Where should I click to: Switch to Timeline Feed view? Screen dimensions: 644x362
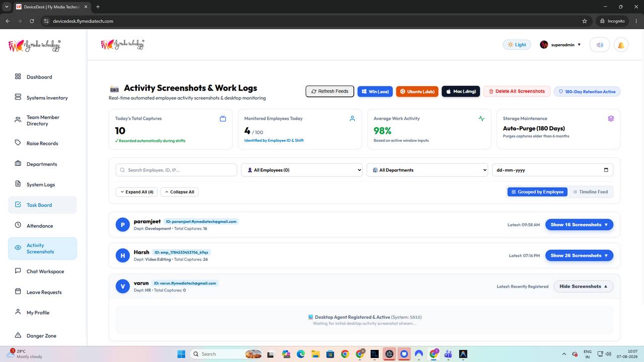[x=590, y=192]
